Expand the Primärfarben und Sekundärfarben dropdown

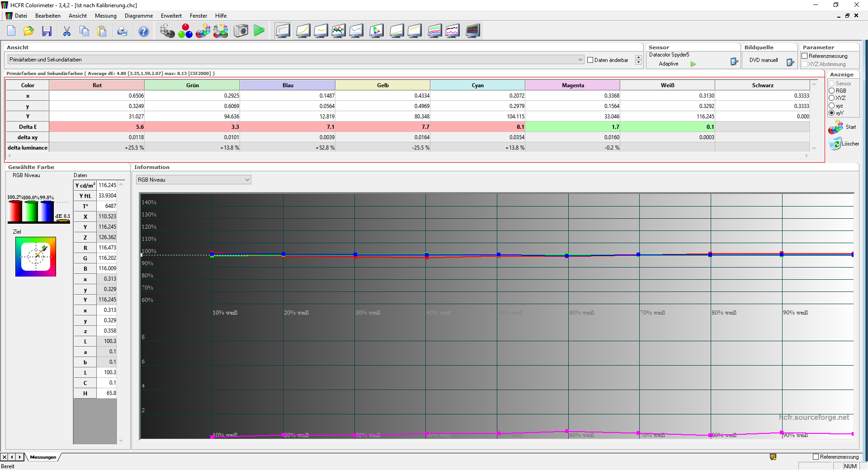pos(580,60)
